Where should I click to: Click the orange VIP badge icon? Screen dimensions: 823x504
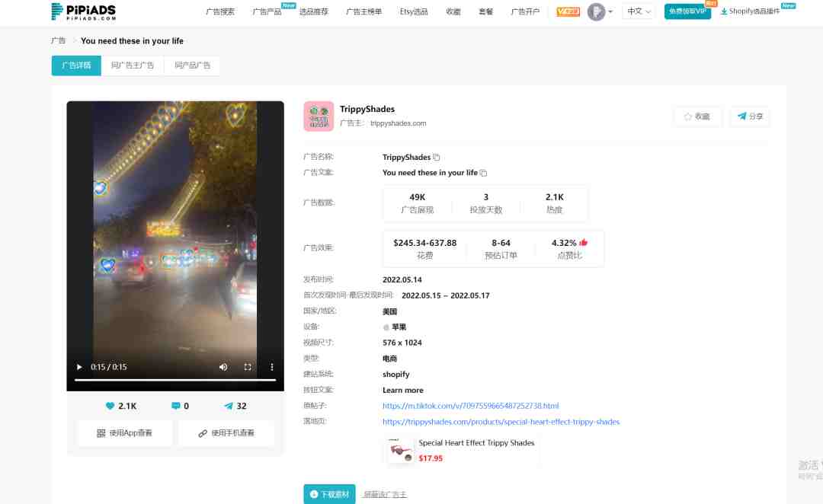tap(568, 11)
